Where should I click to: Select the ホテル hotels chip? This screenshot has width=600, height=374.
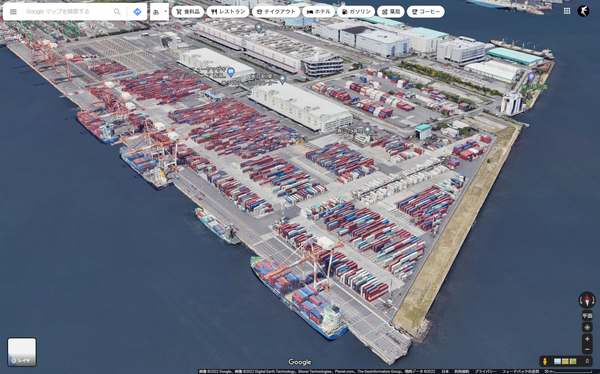318,11
